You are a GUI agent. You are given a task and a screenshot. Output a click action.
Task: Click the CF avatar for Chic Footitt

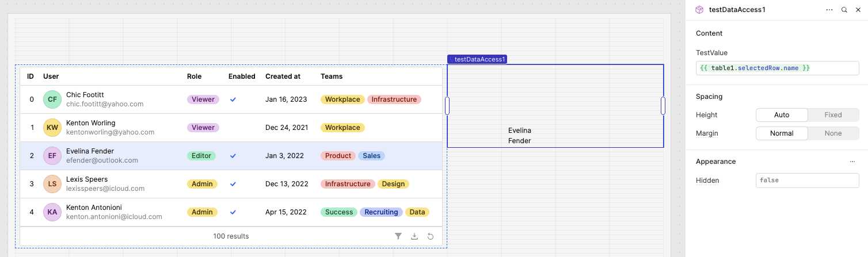(52, 99)
